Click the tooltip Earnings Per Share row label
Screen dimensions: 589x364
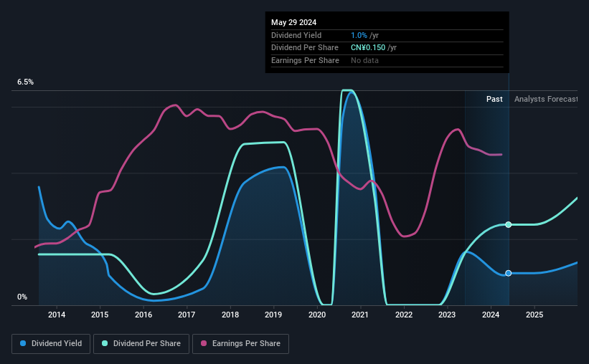coord(305,60)
